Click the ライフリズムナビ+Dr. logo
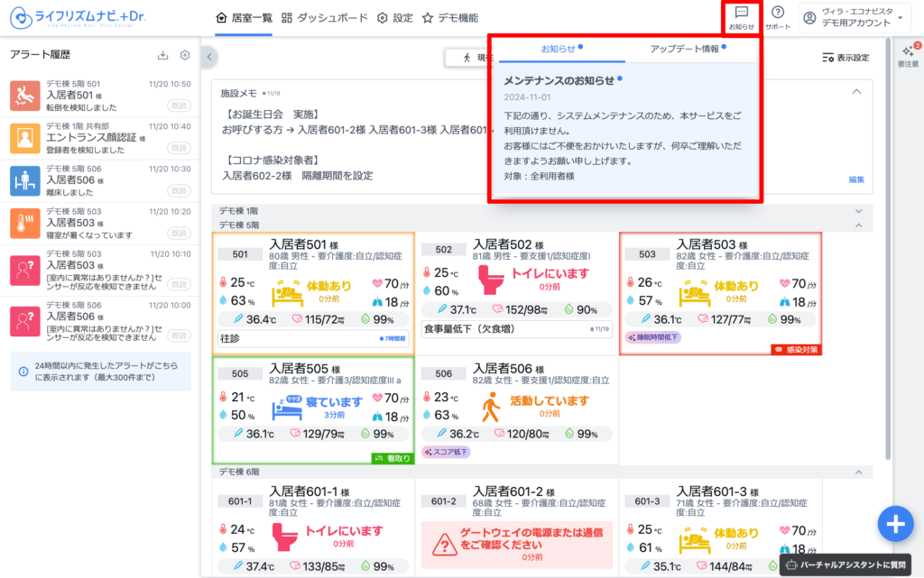This screenshot has height=578, width=924. point(78,18)
